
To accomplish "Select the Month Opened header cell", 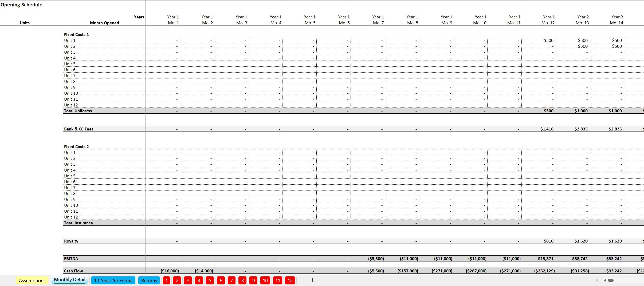I will [x=104, y=23].
